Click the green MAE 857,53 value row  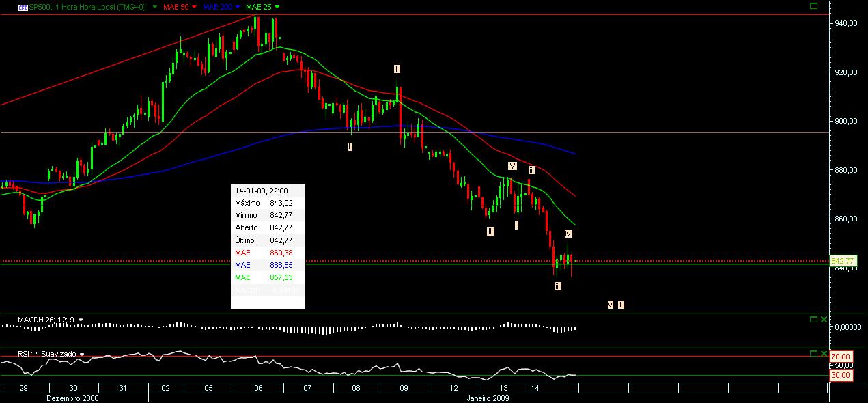click(268, 278)
